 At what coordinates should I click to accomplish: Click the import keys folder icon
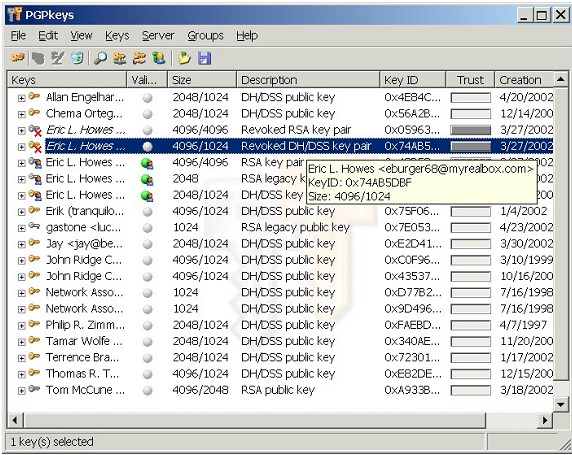(185, 58)
